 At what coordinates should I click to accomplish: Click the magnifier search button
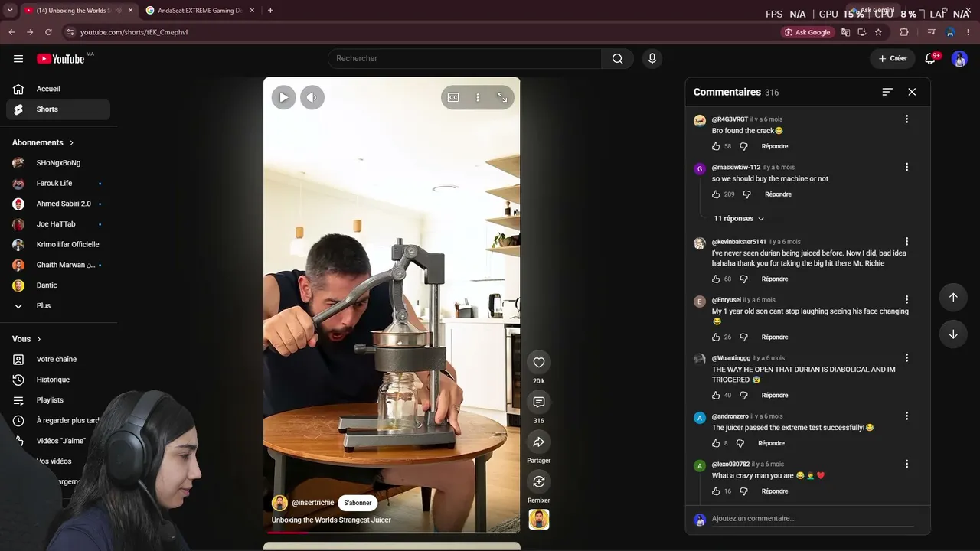617,59
